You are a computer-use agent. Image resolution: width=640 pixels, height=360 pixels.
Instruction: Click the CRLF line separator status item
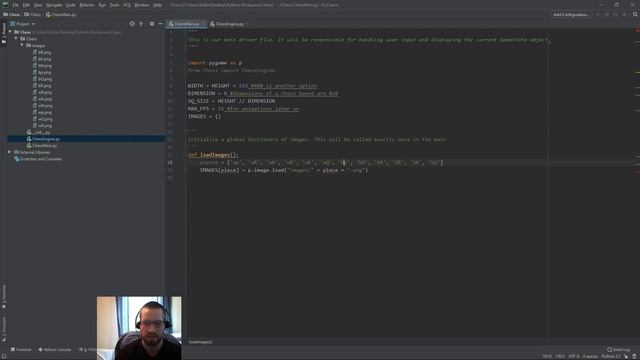[x=560, y=356]
